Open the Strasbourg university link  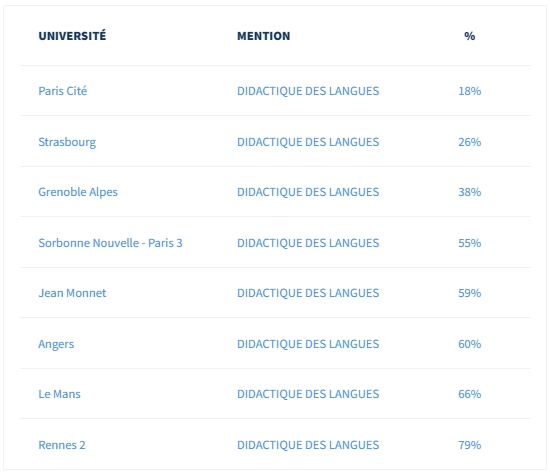(x=67, y=142)
